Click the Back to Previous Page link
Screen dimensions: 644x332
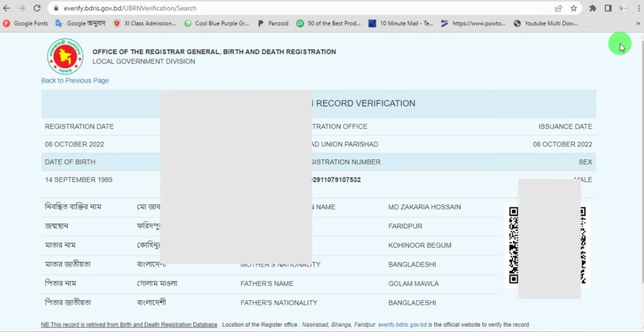(75, 80)
